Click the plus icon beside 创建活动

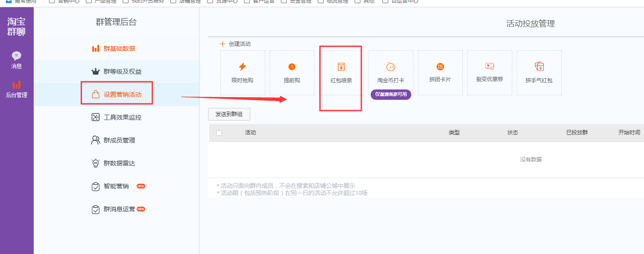(222, 44)
